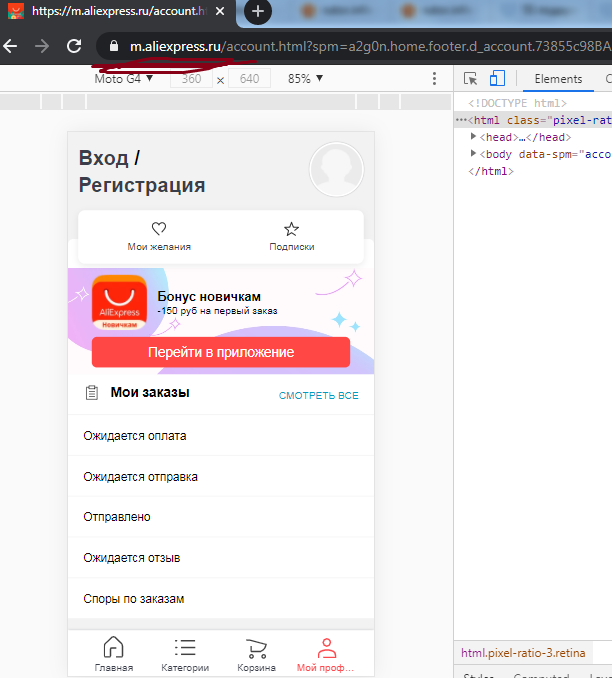Click the padlock site security icon
612x678 pixels.
tap(114, 46)
